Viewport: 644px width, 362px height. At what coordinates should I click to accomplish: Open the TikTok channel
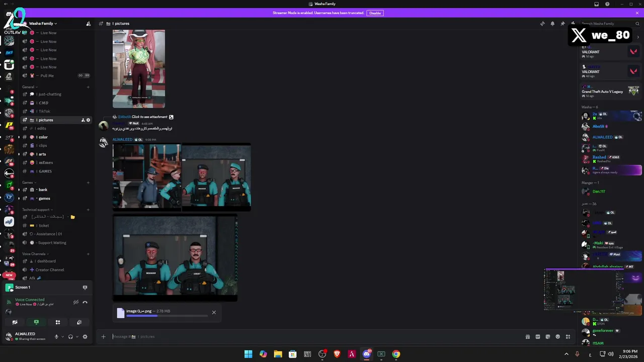pos(56,112)
